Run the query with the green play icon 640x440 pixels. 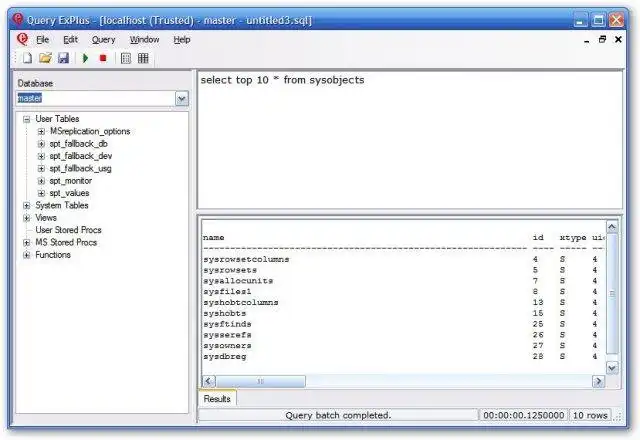tap(85, 58)
